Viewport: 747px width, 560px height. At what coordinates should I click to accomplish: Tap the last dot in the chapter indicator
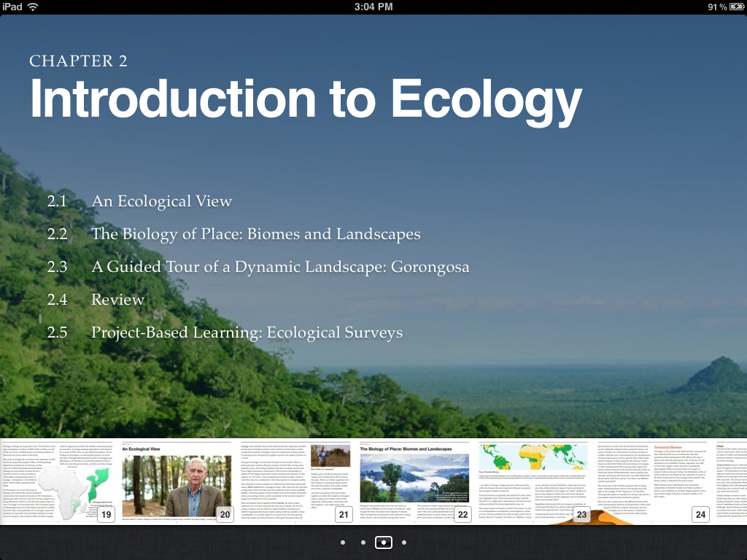point(404,542)
